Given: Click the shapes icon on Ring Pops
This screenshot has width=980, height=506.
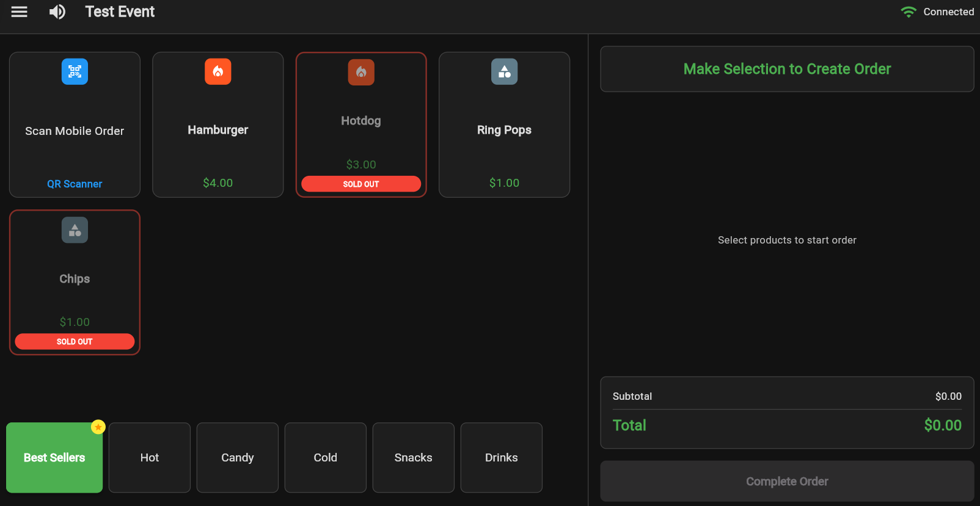Looking at the screenshot, I should click(504, 71).
